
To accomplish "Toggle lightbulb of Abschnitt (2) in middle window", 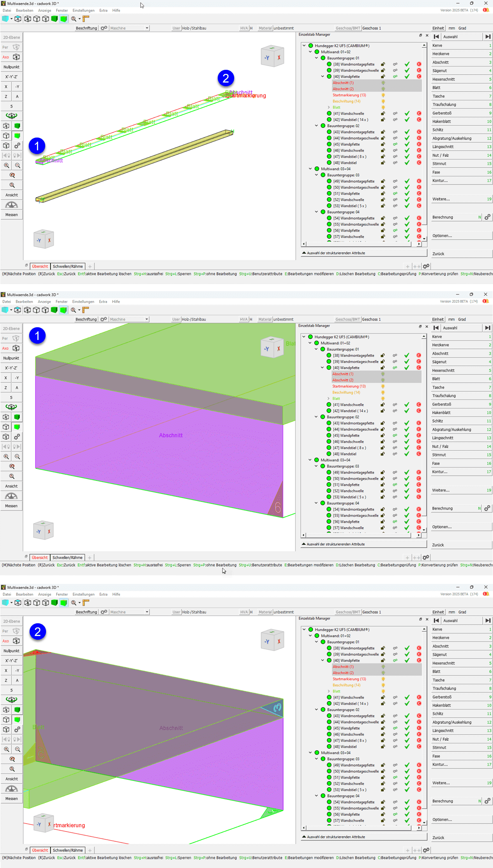I will [382, 380].
